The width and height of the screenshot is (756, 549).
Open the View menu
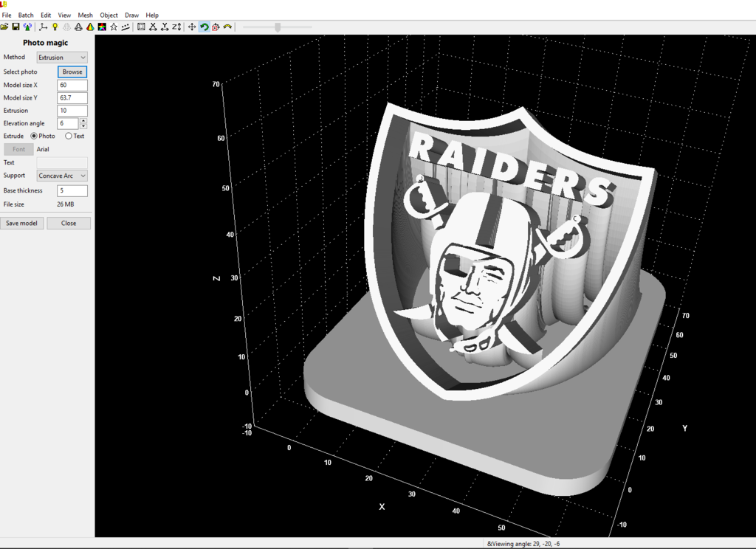click(x=64, y=15)
